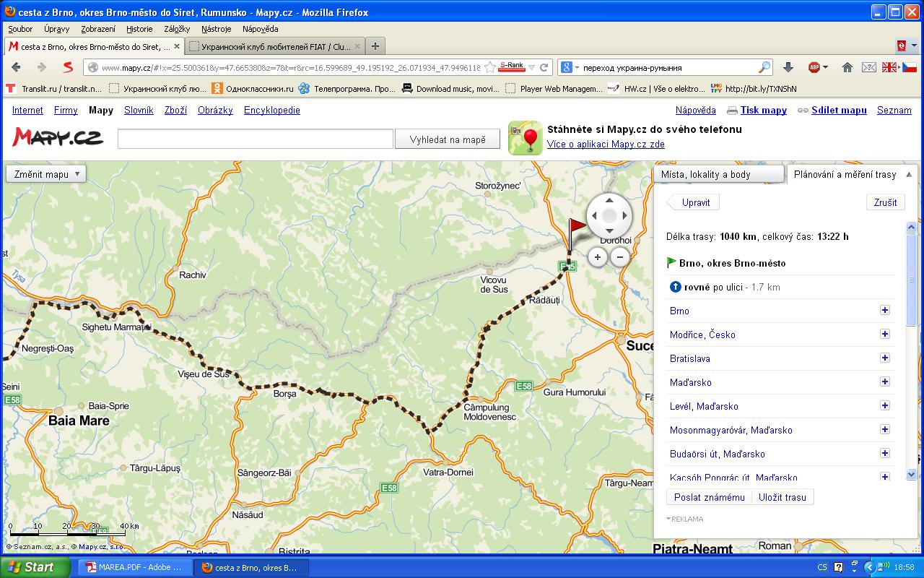
Task: Click the Adblock Plus ABP icon
Action: click(x=814, y=67)
